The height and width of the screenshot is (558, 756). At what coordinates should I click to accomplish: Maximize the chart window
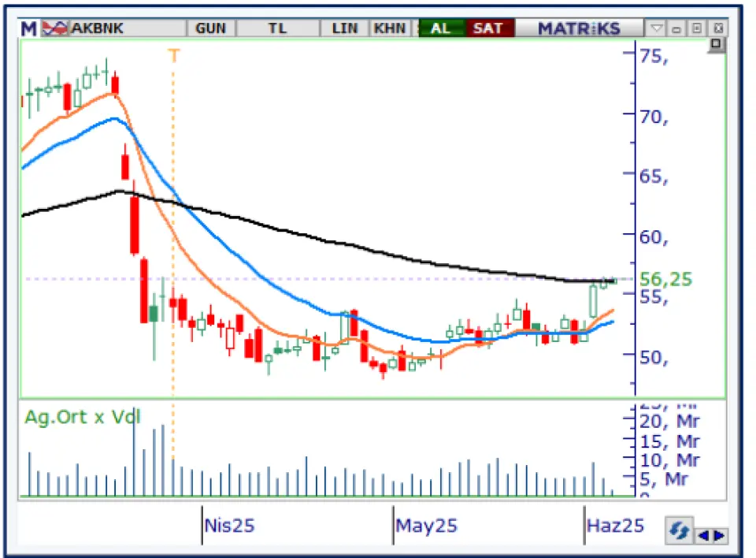point(697,28)
